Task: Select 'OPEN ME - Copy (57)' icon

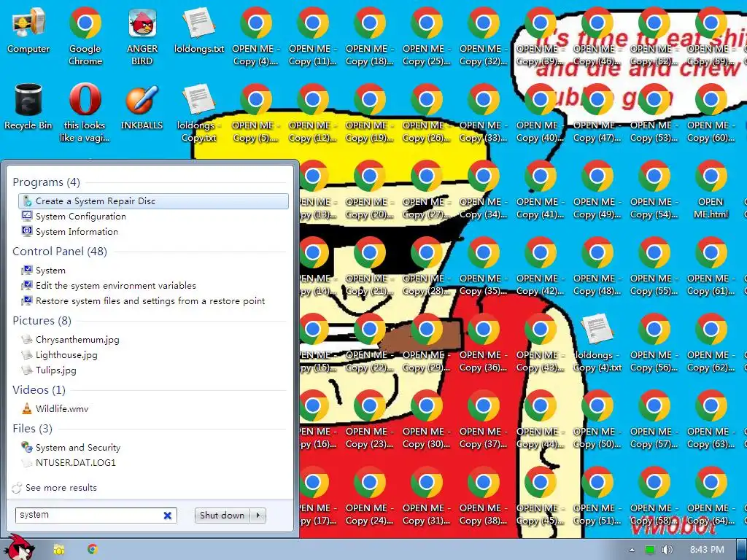Action: point(654,419)
